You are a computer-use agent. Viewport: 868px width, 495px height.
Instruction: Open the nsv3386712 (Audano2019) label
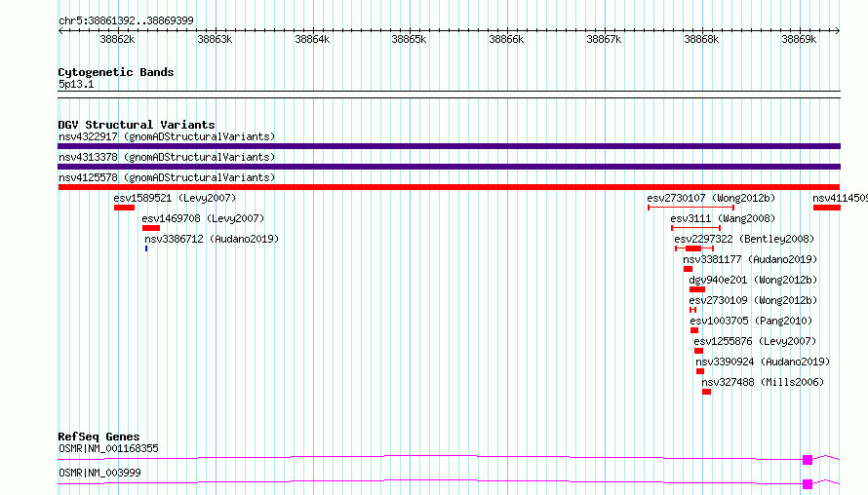(x=212, y=239)
